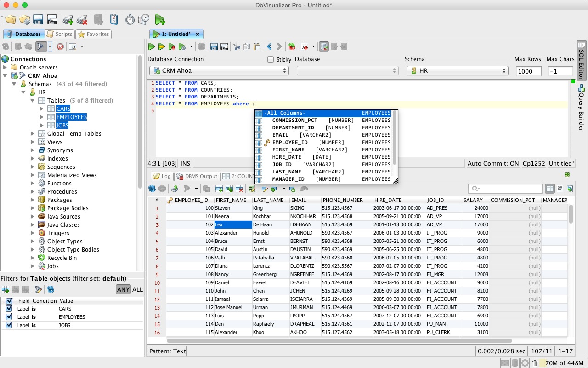
Task: Close the 1: Untitled* editor tab
Action: 198,34
